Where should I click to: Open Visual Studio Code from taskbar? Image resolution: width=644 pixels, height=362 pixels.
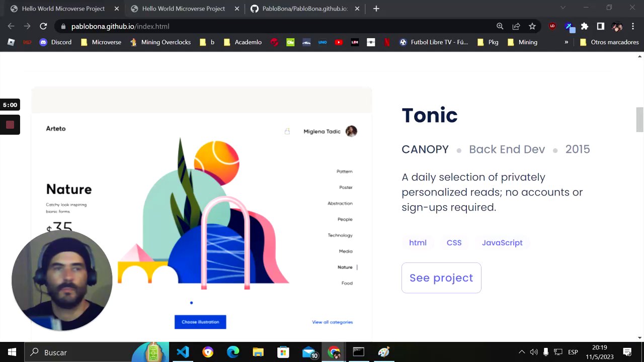(x=183, y=352)
